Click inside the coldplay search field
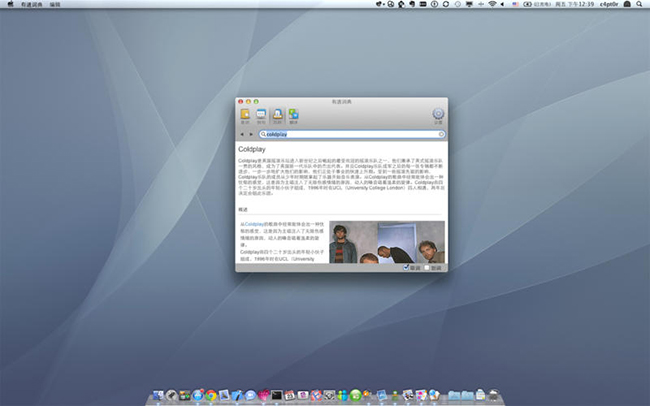 pos(352,134)
